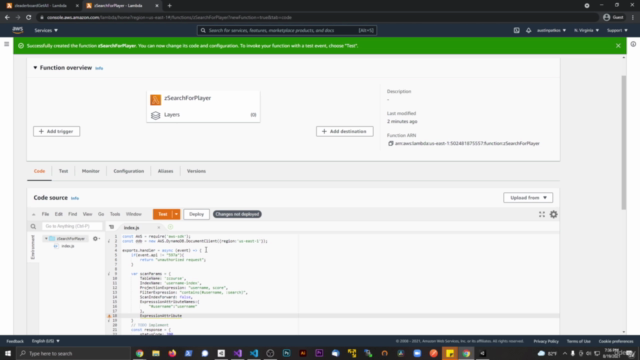
Task: Switch to the Aliases tab
Action: point(165,171)
